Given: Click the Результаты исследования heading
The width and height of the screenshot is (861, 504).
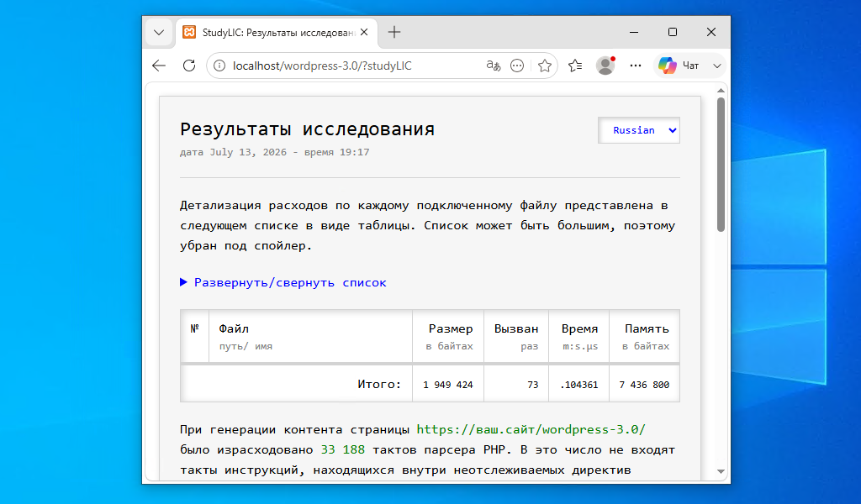Looking at the screenshot, I should pyautogui.click(x=308, y=129).
